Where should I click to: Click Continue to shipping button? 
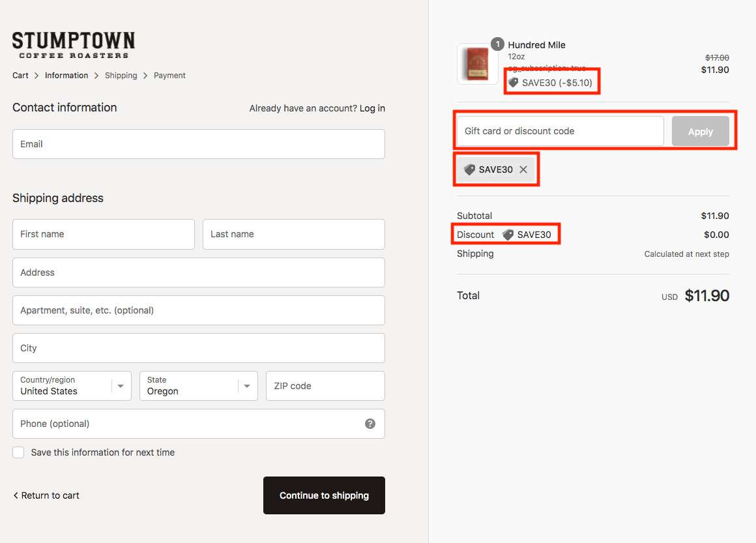[x=324, y=495]
